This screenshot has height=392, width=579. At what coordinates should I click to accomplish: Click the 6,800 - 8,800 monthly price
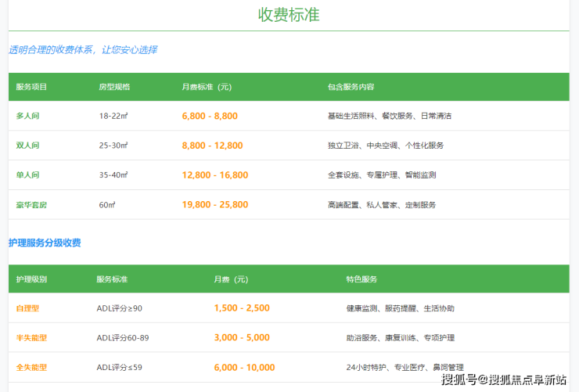209,116
